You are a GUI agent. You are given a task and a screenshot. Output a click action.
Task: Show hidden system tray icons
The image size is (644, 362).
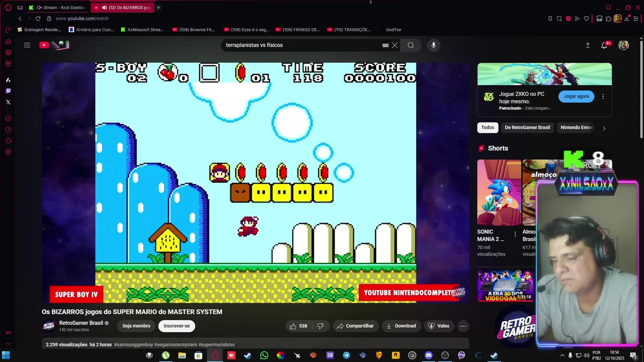562,355
